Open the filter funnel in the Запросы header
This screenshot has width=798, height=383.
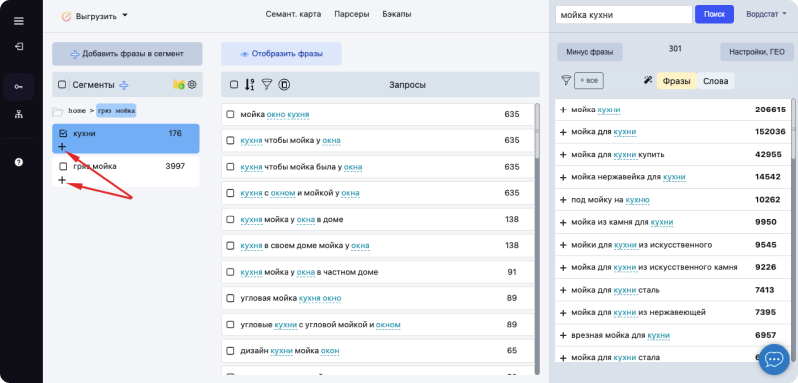(x=267, y=84)
